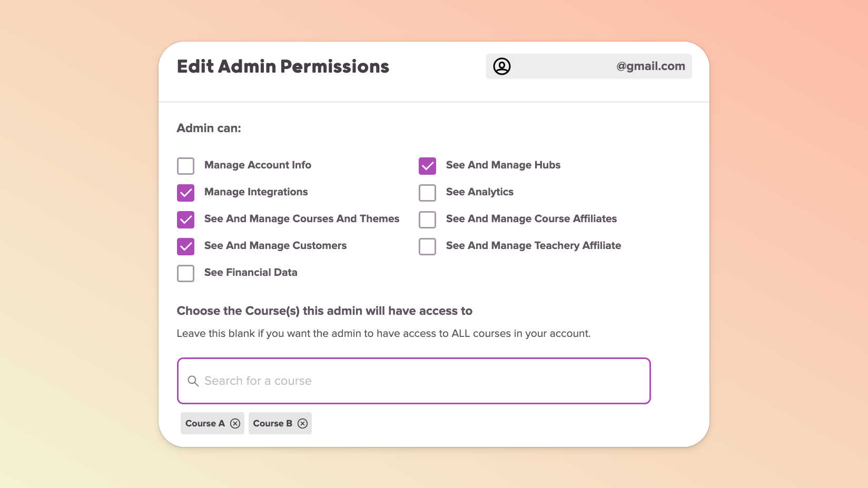Click the user profile icon
Viewport: 868px width, 488px height.
coord(501,66)
